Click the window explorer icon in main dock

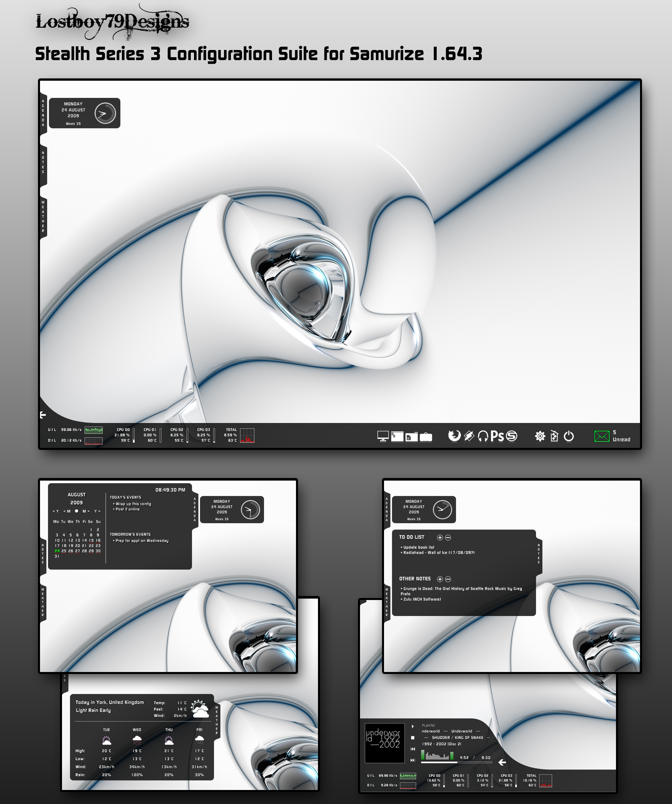tap(397, 436)
